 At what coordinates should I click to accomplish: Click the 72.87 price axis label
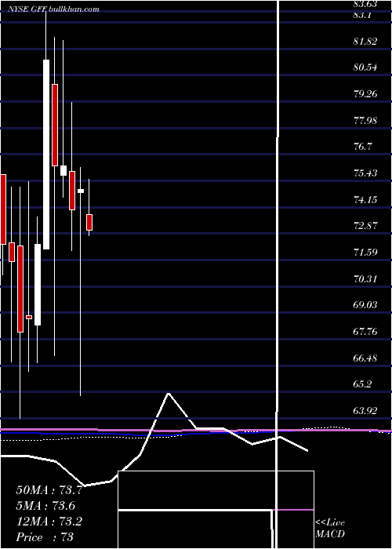[x=365, y=226]
